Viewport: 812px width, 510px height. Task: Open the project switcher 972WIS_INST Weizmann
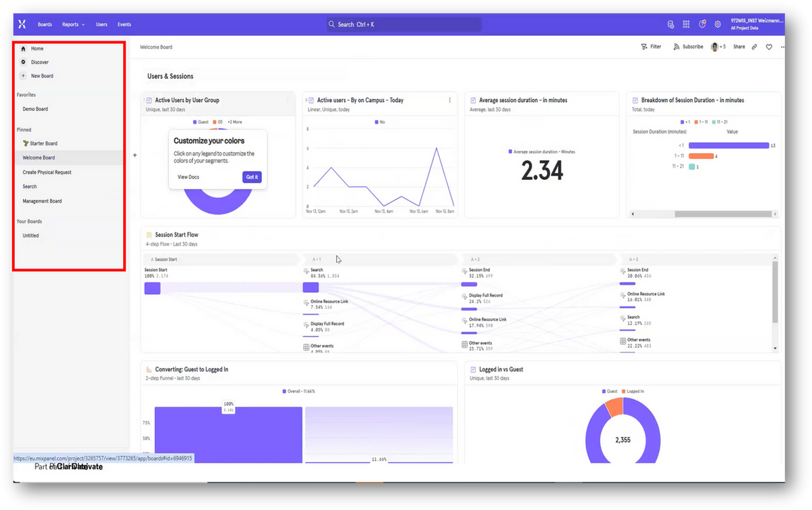click(x=757, y=24)
